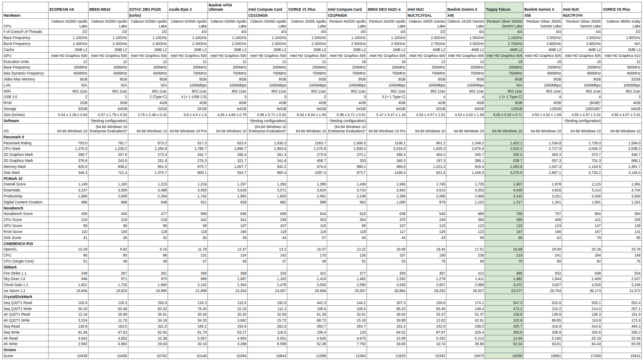Select the Max Dynamic Frequency row label
The image size is (644, 361).
pos(24,73)
